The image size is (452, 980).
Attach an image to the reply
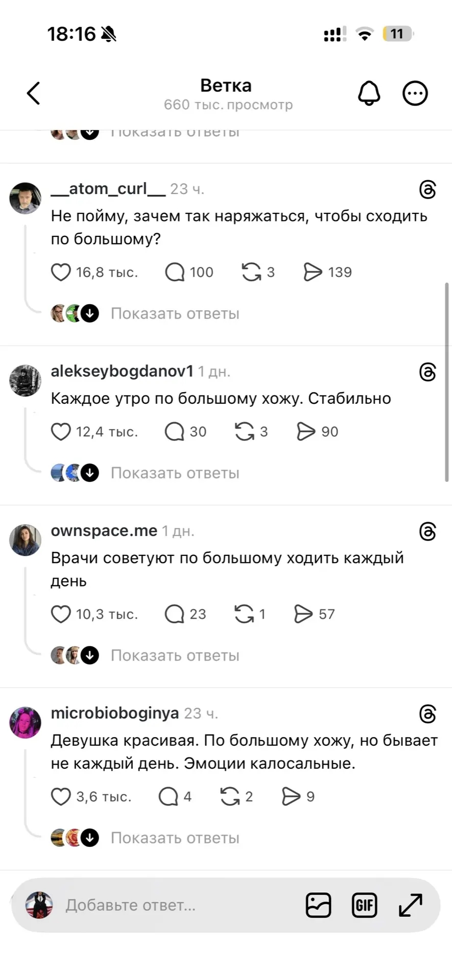pos(318,905)
